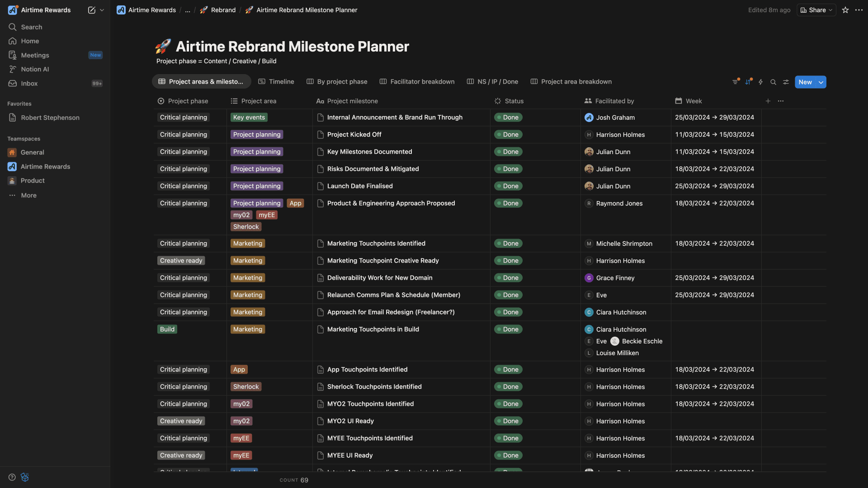
Task: Click the compose new page icon in sidebar
Action: tap(91, 10)
